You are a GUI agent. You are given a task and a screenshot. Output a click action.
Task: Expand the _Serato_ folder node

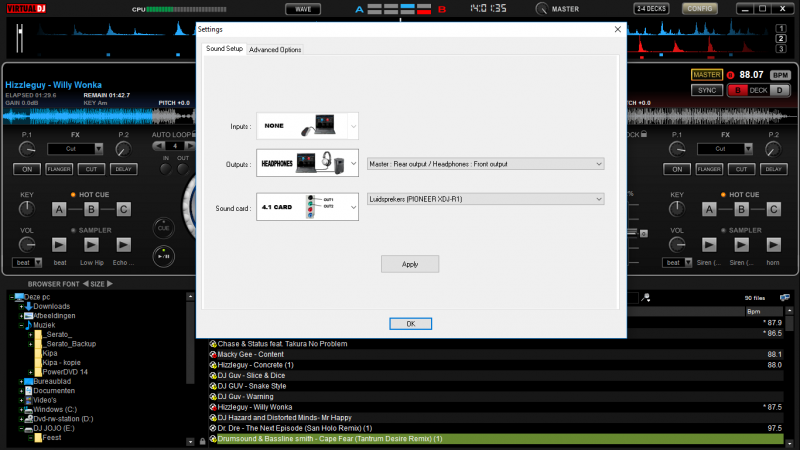pos(31,335)
